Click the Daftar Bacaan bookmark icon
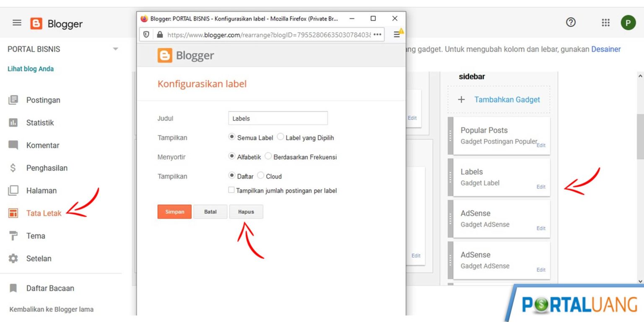This screenshot has width=644, height=322. [x=13, y=288]
